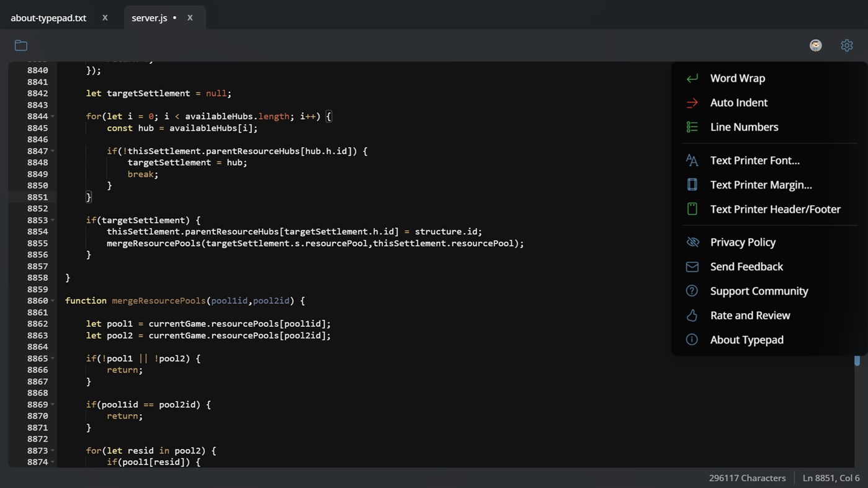Switch to the about-typepad.txt tab
868x488 pixels.
[x=48, y=17]
